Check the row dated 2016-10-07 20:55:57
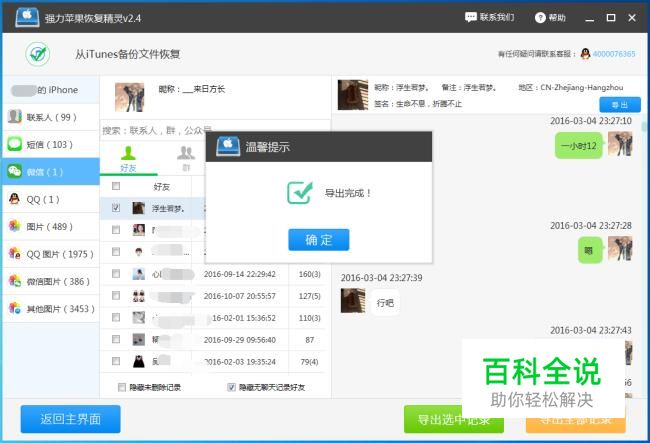 (116, 295)
